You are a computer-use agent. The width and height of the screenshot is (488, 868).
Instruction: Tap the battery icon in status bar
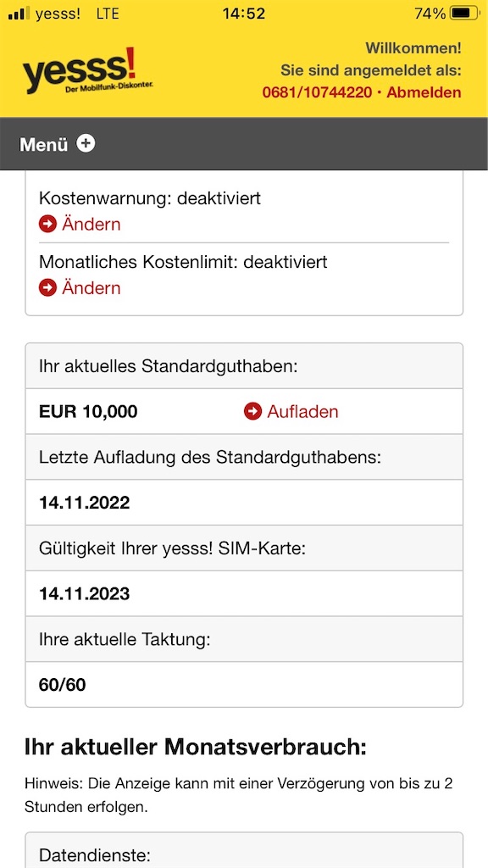point(464,14)
